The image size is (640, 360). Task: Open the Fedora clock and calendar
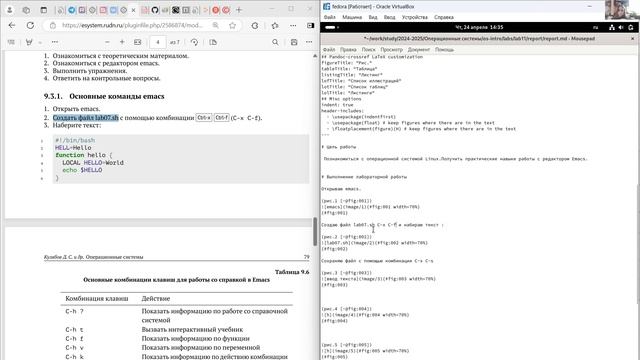coord(479,27)
